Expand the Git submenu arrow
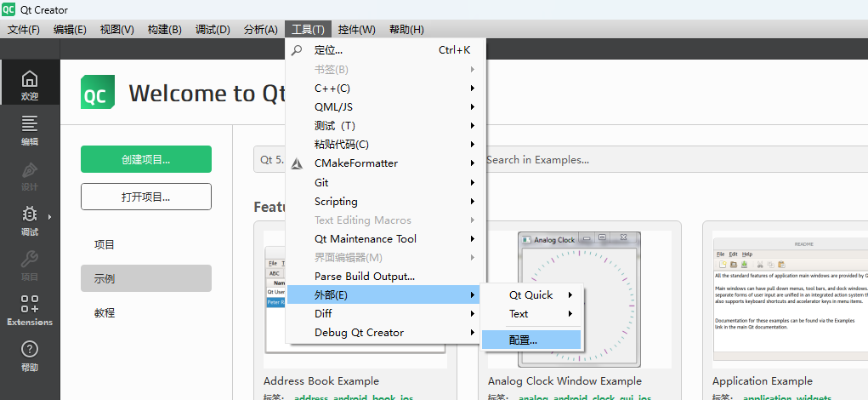The height and width of the screenshot is (400, 868). coord(473,182)
